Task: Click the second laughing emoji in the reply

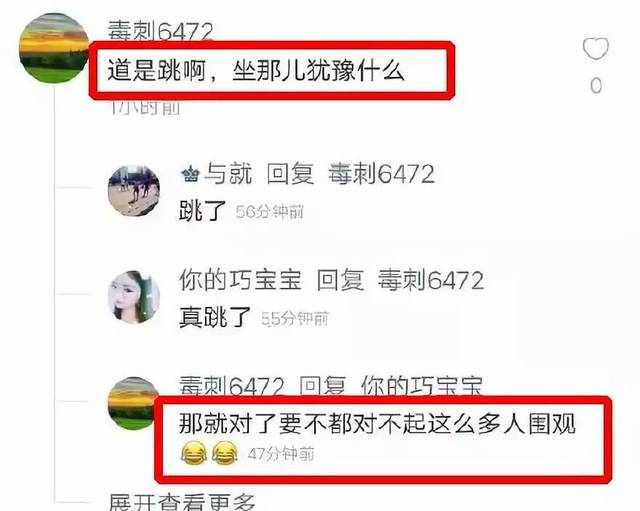Action: (225, 453)
